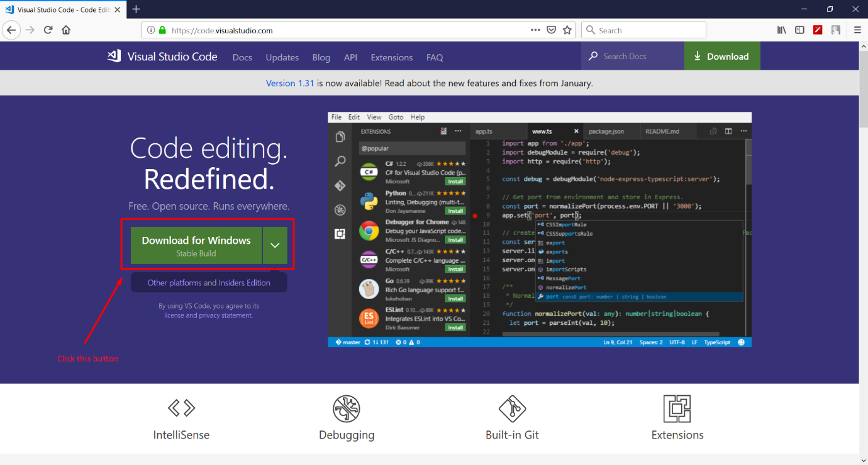Viewport: 868px width, 465px height.
Task: Click the Visual Studio Code logo
Action: click(114, 56)
